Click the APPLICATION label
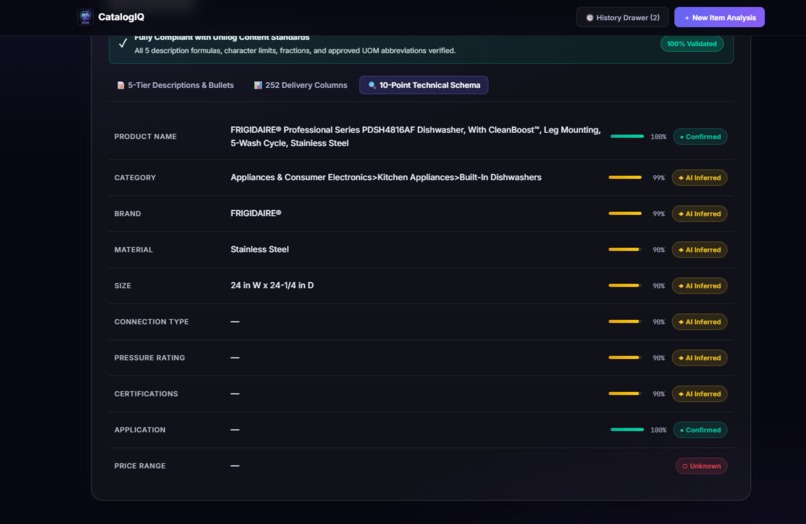The image size is (806, 524). pyautogui.click(x=140, y=430)
